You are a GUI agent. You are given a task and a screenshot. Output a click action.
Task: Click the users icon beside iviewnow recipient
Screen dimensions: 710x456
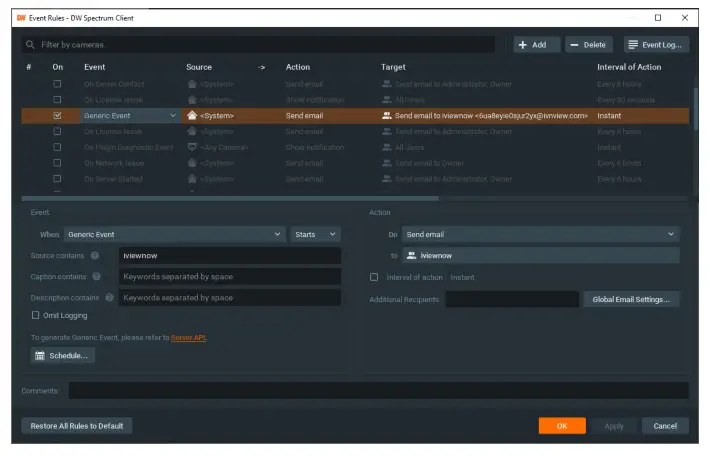coord(411,255)
